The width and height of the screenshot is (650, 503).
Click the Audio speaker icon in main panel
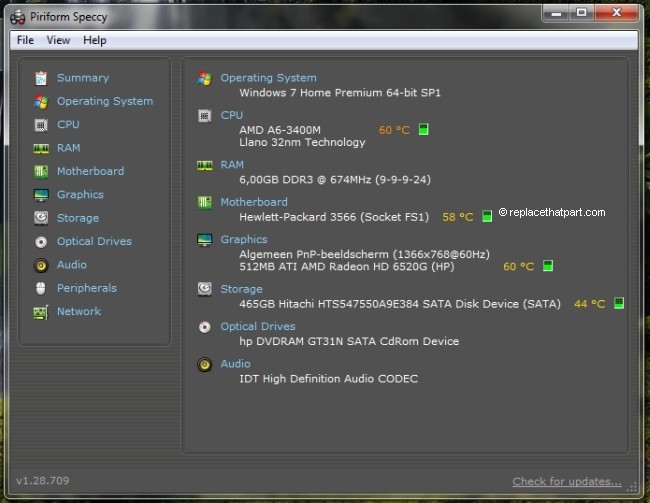pos(204,364)
